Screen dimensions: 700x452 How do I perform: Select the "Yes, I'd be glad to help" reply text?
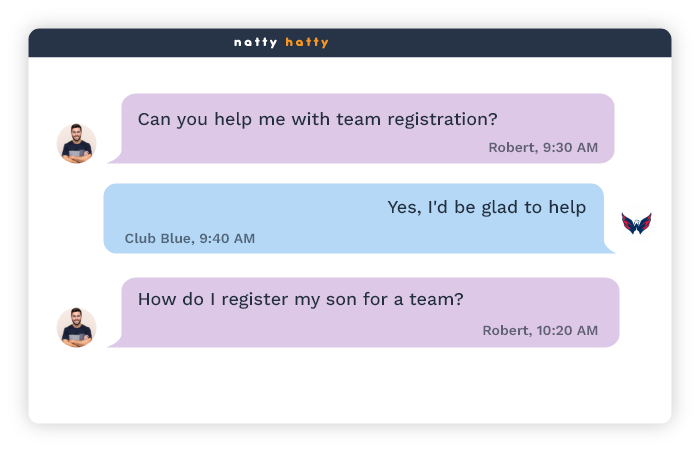point(486,208)
